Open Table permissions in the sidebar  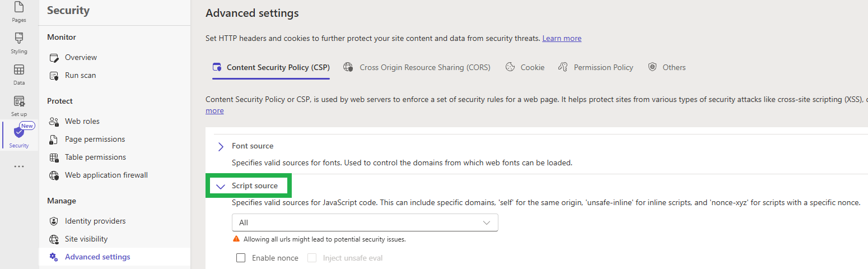[x=95, y=157]
